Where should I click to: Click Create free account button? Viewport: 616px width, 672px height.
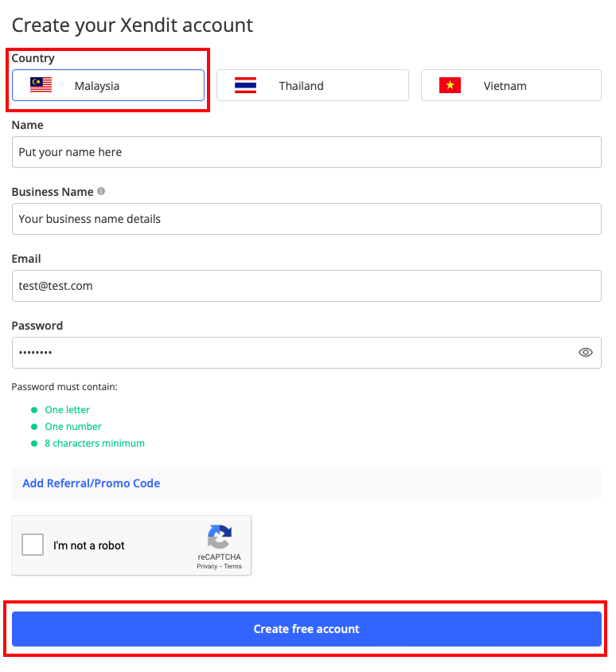click(x=306, y=629)
